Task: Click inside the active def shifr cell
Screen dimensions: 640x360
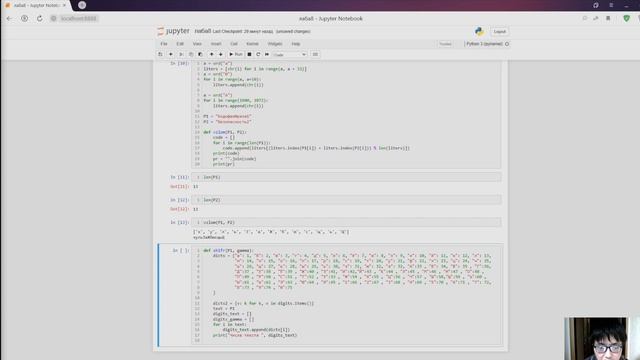Action: (x=347, y=295)
